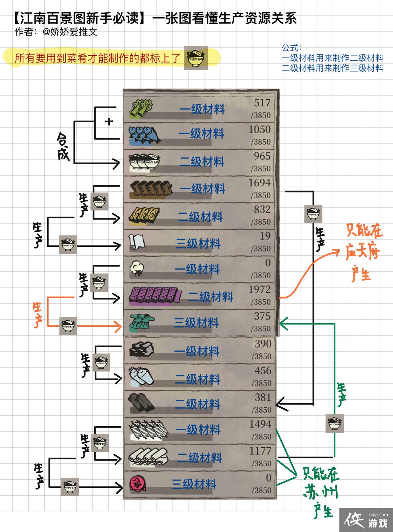Image resolution: width=393 pixels, height=532 pixels.
Task: Click the brown wood logs resource icon
Action: pyautogui.click(x=151, y=189)
